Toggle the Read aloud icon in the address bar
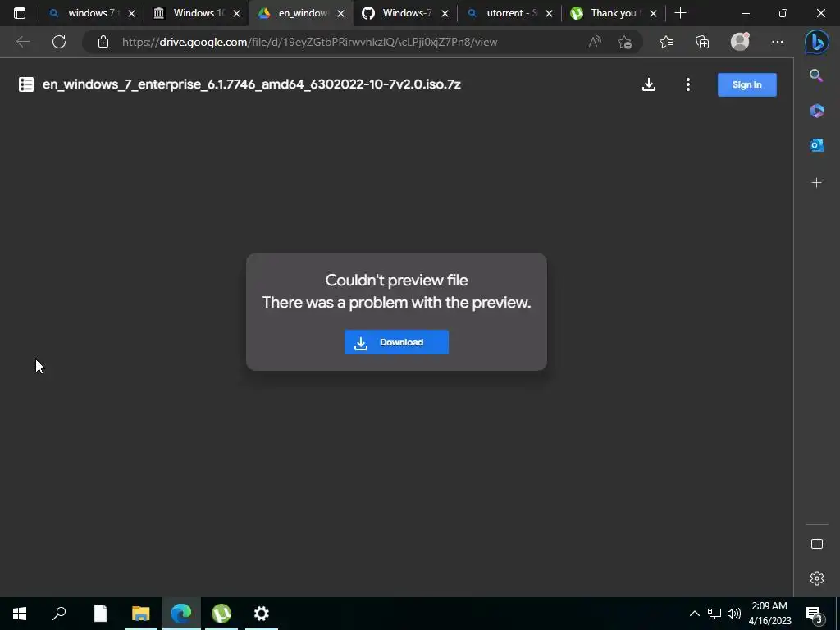This screenshot has width=840, height=630. click(x=595, y=42)
